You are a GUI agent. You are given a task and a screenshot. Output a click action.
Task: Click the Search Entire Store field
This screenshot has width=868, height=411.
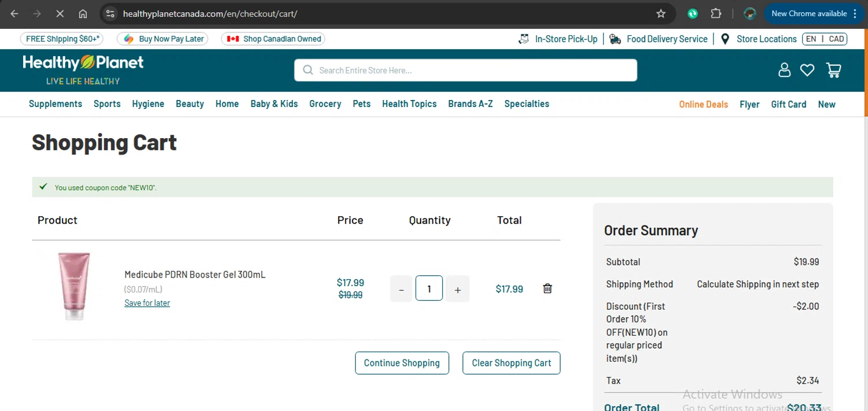click(465, 70)
